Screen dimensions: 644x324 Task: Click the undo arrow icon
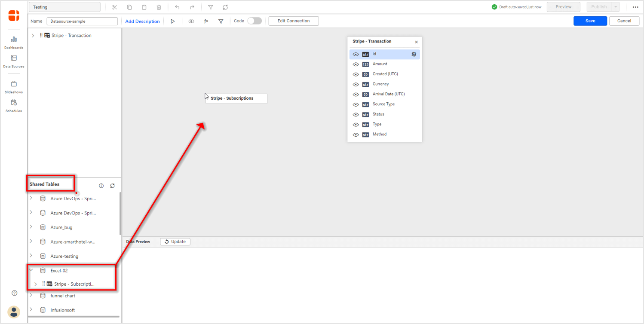click(x=177, y=7)
